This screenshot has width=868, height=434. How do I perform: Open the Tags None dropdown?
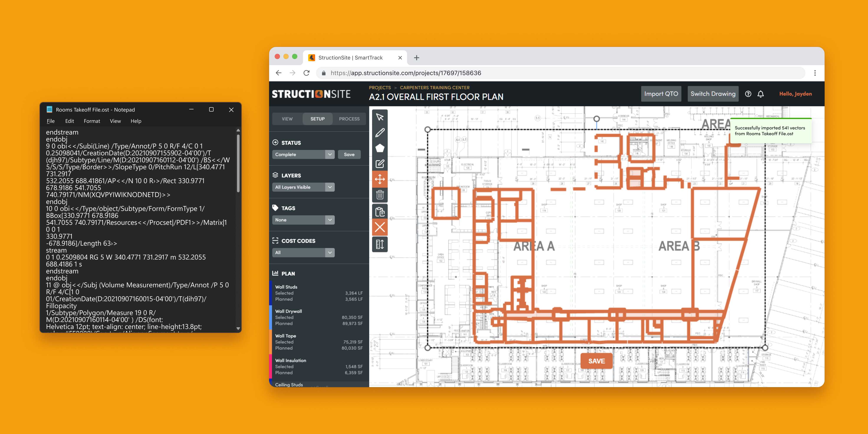pyautogui.click(x=303, y=220)
